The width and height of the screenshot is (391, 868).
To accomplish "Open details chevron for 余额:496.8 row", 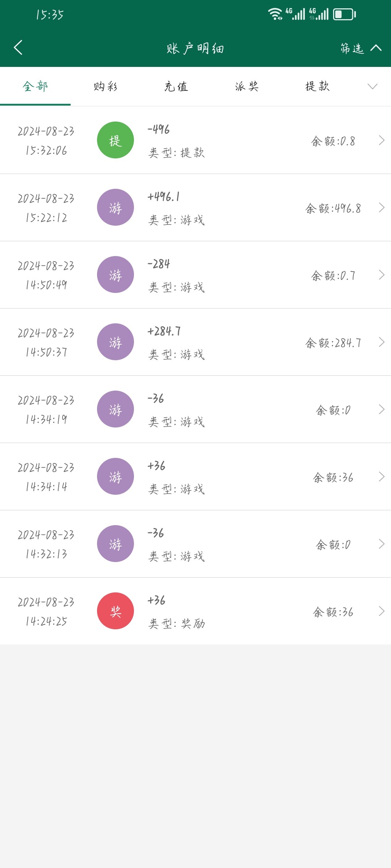I will pos(381,208).
